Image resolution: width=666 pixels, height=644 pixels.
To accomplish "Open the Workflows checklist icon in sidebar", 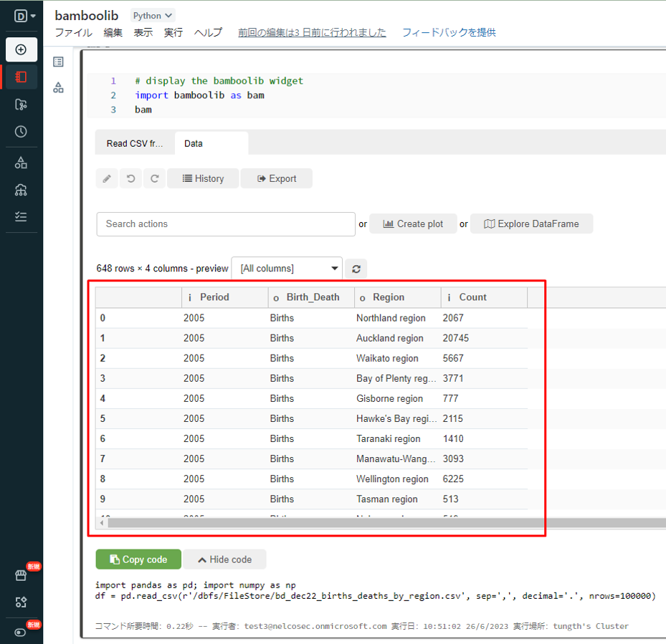I will pos(21,216).
